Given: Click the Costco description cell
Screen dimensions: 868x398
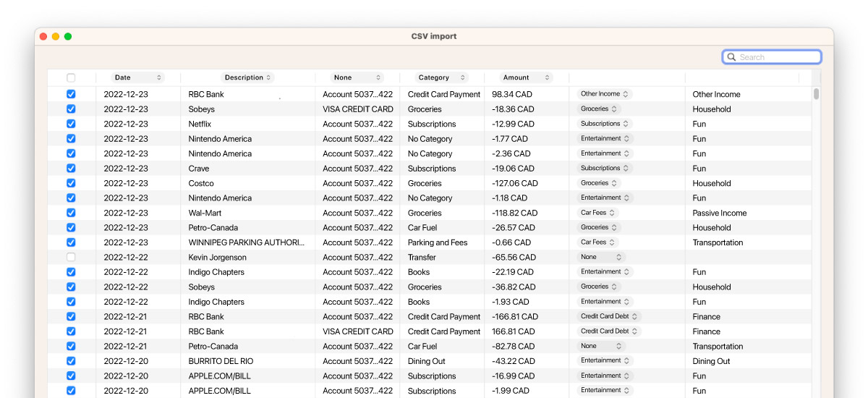Looking at the screenshot, I should pos(201,184).
